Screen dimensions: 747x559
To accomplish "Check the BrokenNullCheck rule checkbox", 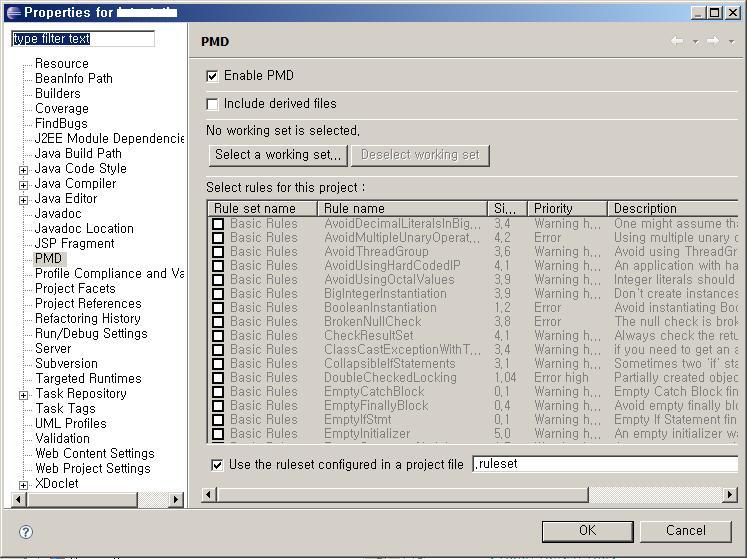I will (218, 322).
